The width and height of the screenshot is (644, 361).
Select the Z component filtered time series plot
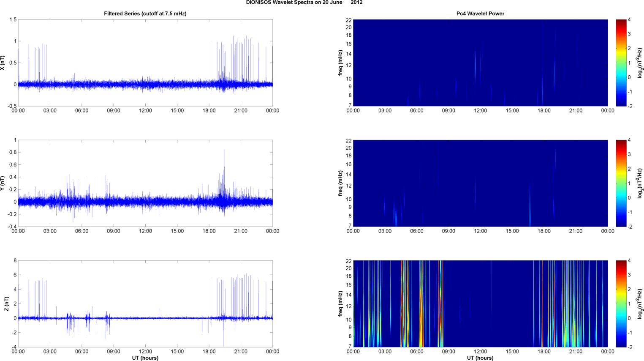point(145,304)
